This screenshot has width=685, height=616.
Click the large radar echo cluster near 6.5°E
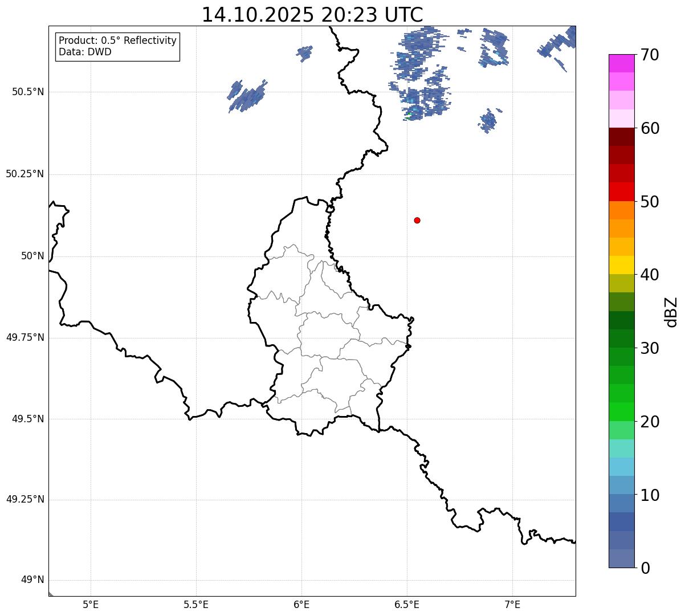pos(421,73)
